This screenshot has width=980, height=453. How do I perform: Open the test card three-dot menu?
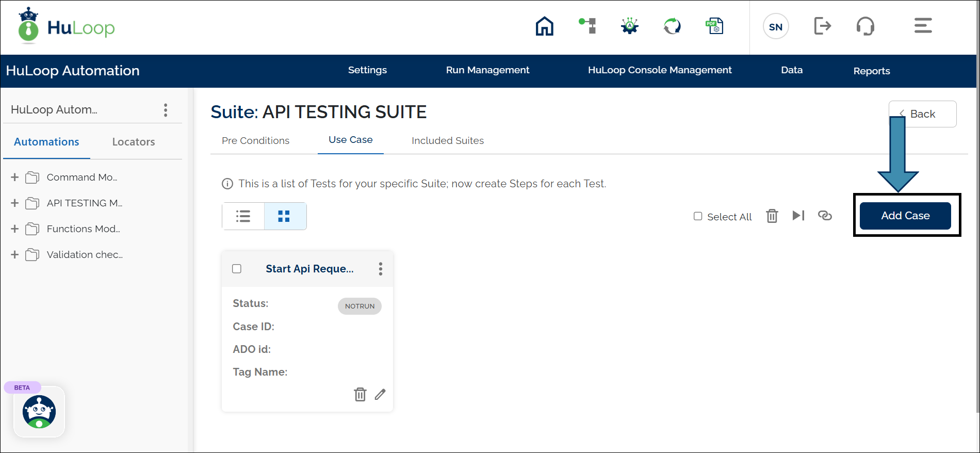[x=381, y=269]
